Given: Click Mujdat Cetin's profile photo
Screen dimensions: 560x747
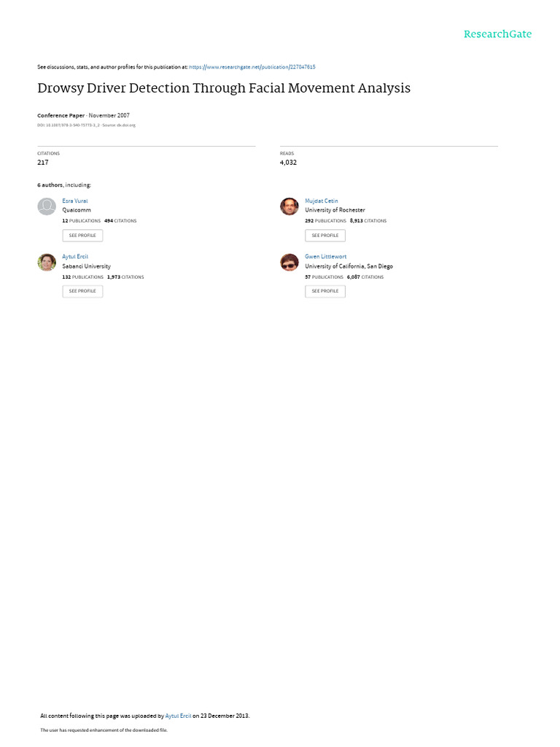Looking at the screenshot, I should (289, 206).
